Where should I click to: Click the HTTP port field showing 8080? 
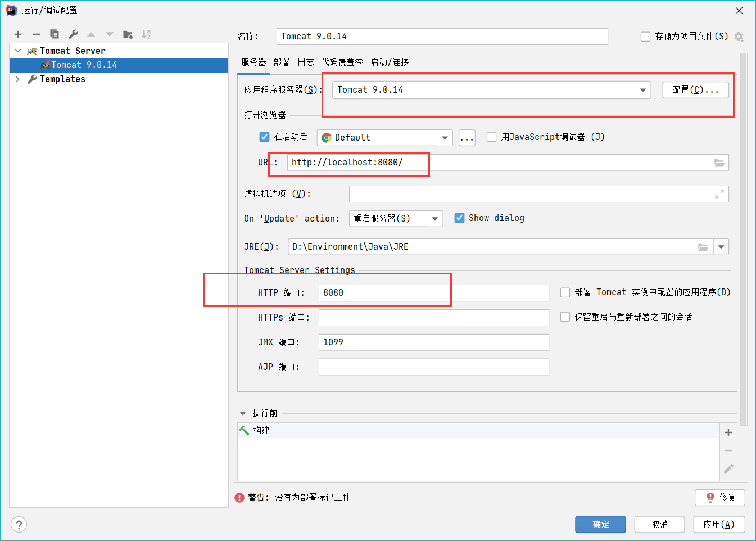434,293
